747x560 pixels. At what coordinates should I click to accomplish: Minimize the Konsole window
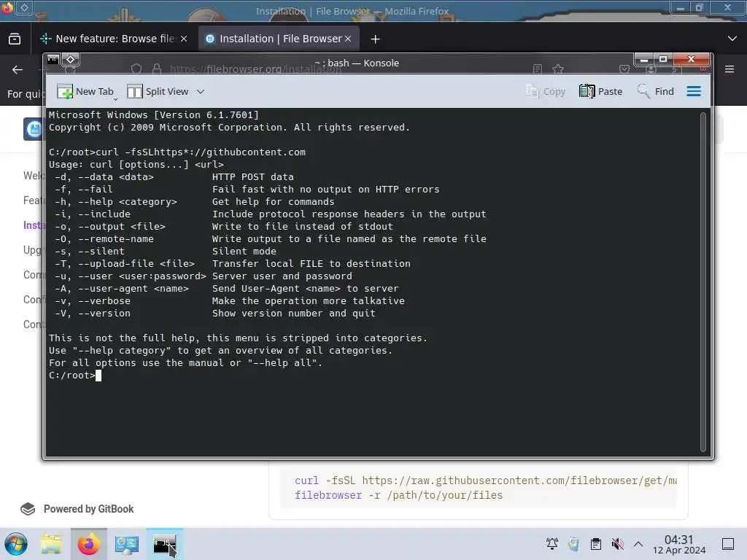click(643, 60)
